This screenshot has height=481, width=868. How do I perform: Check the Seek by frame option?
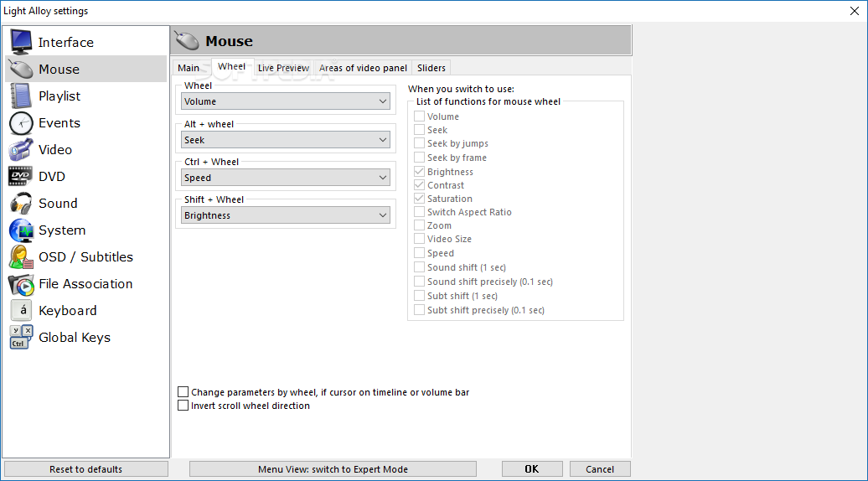point(419,158)
